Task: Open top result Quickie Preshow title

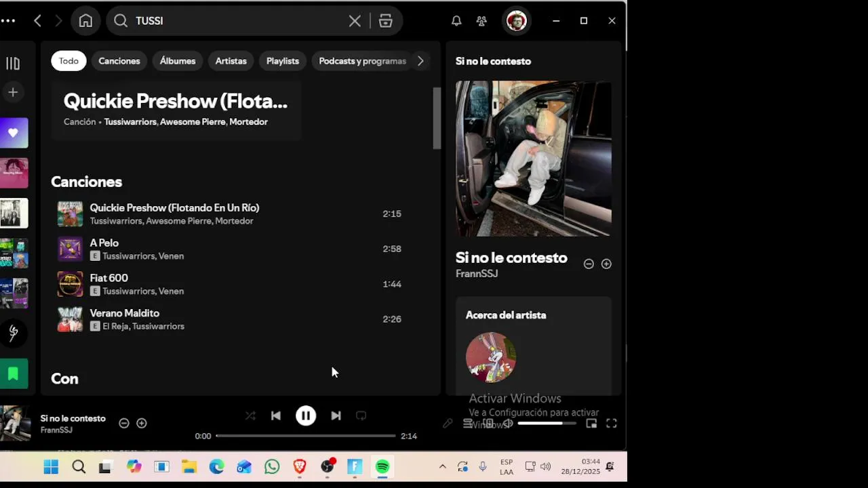Action: click(x=176, y=102)
